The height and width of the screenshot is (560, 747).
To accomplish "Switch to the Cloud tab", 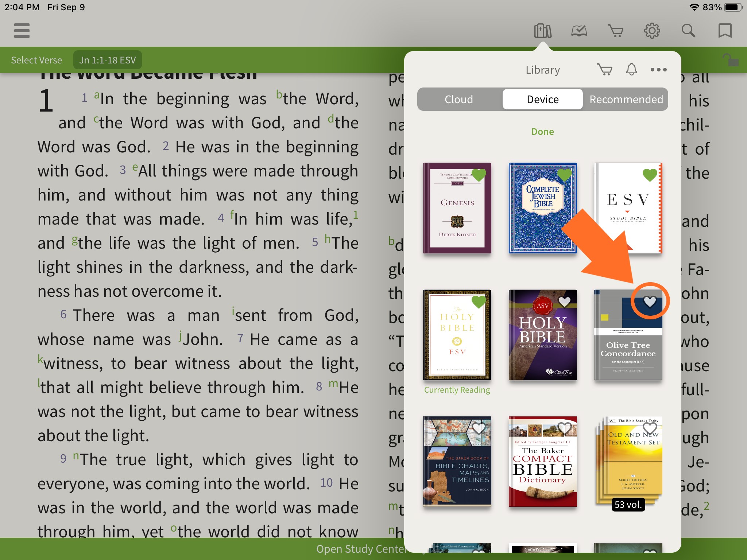I will pos(459,99).
